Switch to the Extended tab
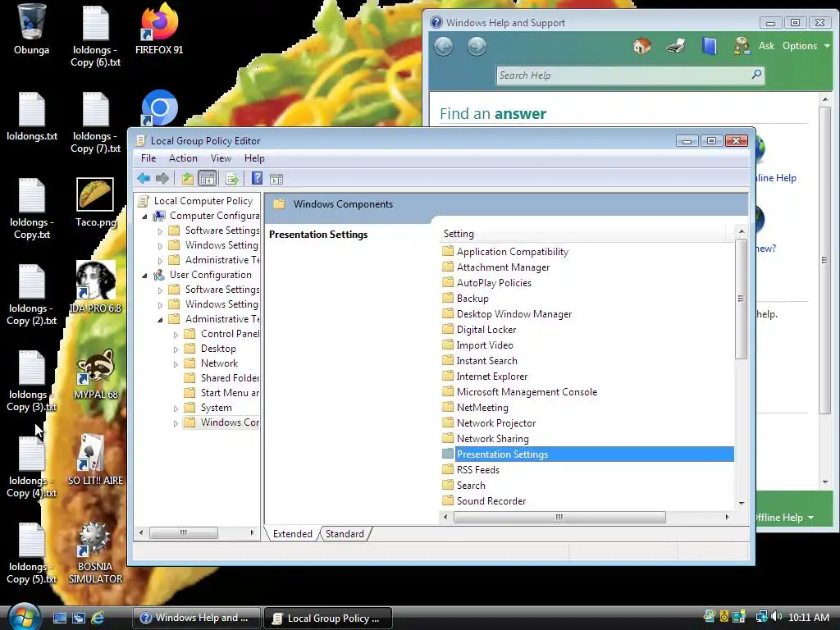This screenshot has width=840, height=630. [293, 533]
